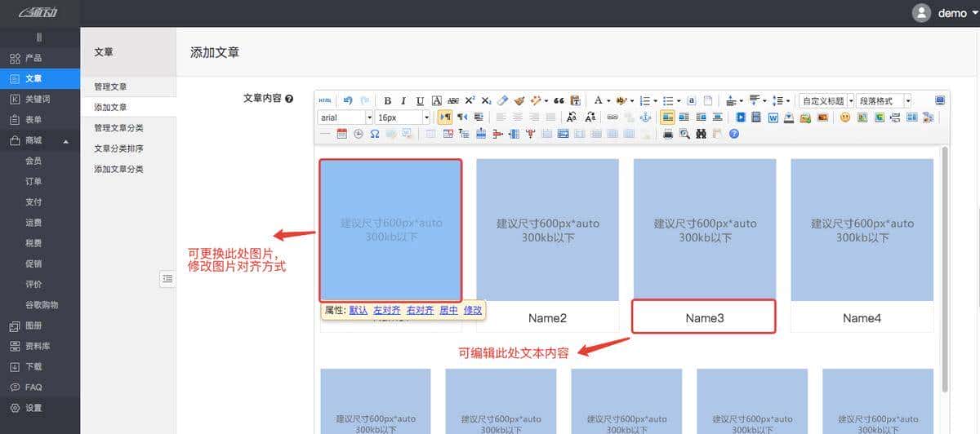The width and height of the screenshot is (980, 434).
Task: Apply strikethrough ABC formatting
Action: click(x=453, y=100)
